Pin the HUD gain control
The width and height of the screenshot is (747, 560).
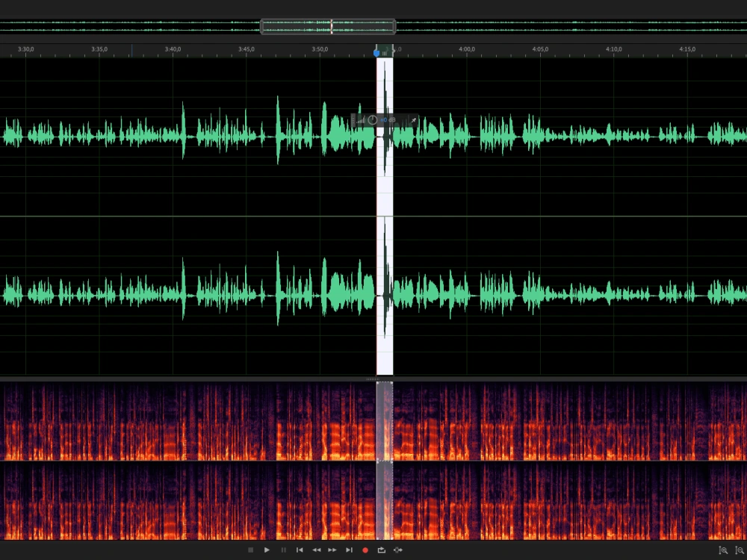click(x=413, y=120)
